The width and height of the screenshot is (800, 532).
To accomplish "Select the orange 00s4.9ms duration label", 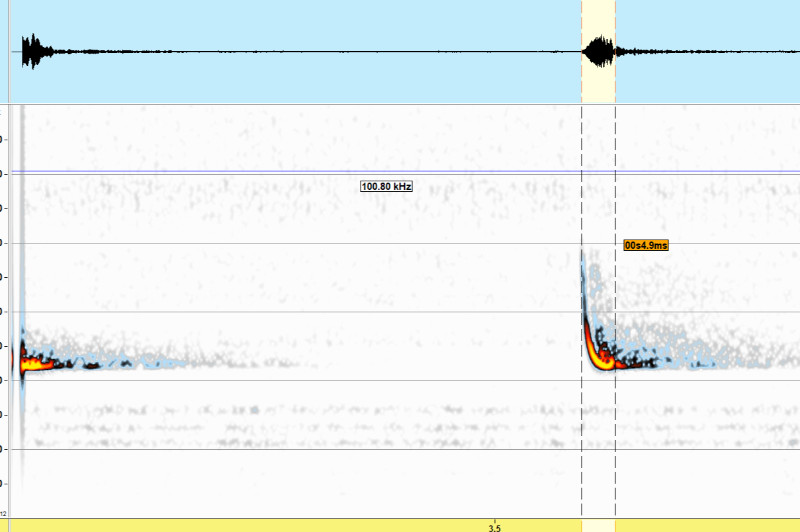I will pos(646,245).
